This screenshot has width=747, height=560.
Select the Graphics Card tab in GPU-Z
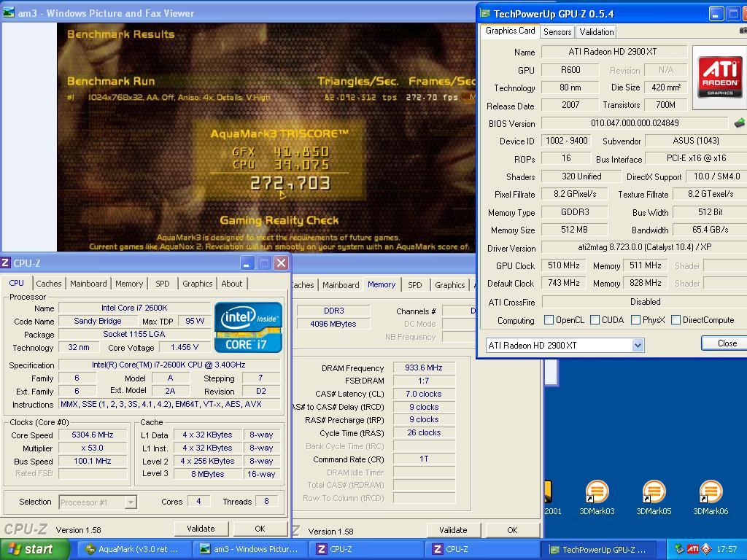(510, 31)
